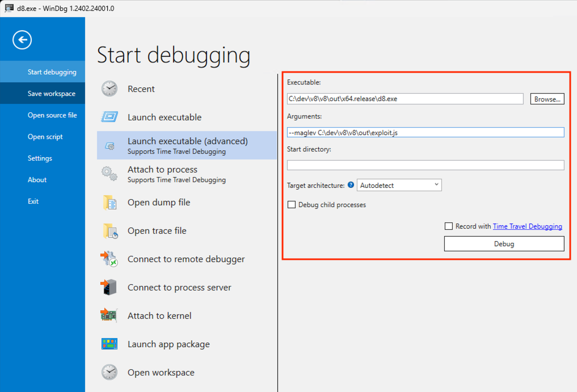Click the Open dump file folder icon
This screenshot has width=577, height=392.
pyautogui.click(x=109, y=203)
